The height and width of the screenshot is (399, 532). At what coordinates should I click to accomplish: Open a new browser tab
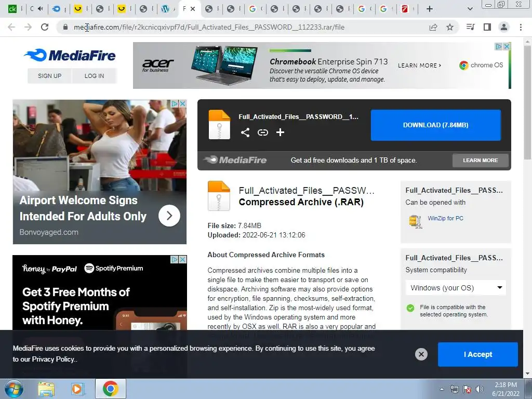click(430, 9)
